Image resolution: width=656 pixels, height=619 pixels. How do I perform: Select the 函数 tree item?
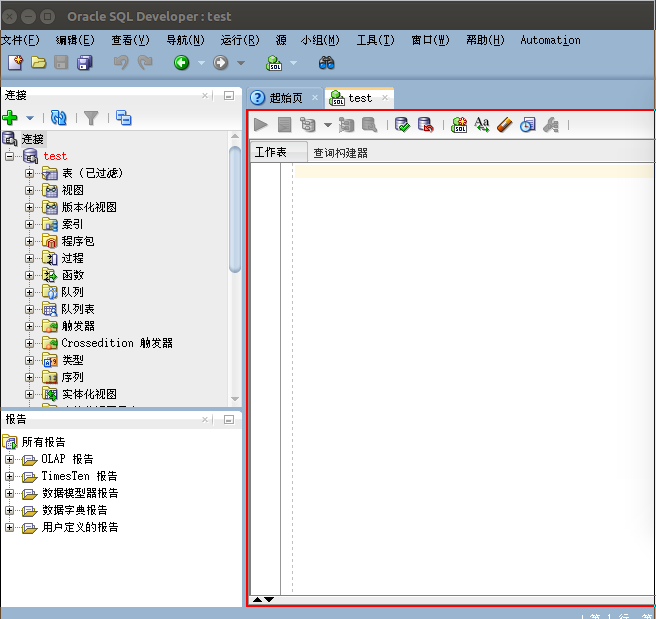tap(73, 275)
